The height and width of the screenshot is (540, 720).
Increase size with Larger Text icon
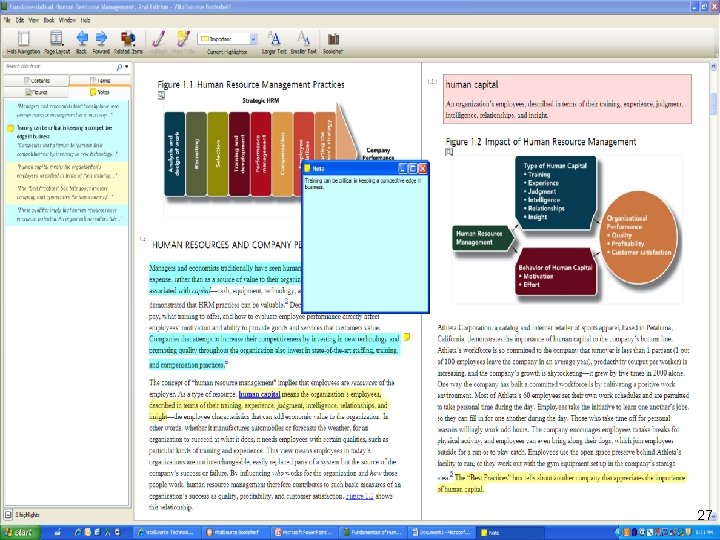point(274,39)
